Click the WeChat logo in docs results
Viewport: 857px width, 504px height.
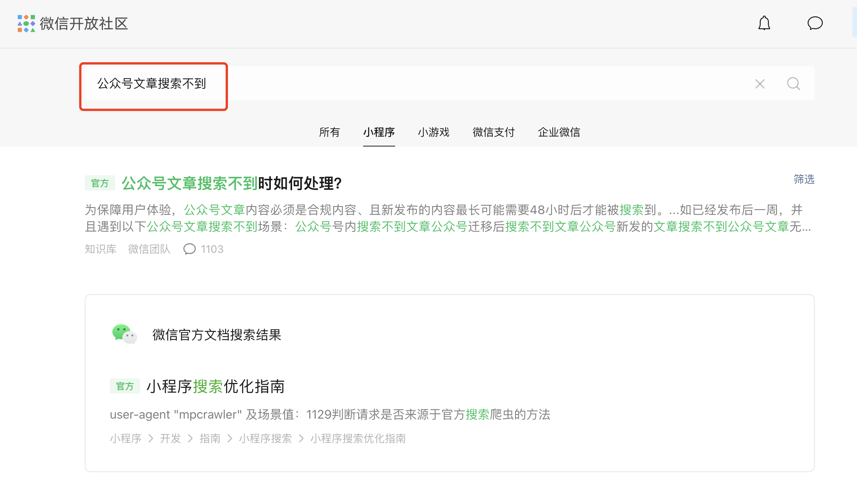[124, 334]
